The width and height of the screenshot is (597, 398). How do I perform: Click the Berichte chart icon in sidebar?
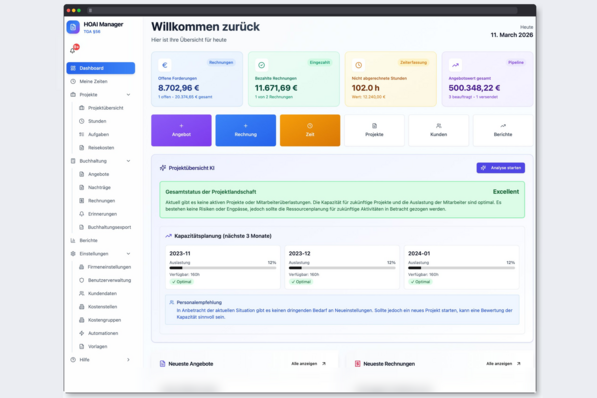(x=73, y=240)
